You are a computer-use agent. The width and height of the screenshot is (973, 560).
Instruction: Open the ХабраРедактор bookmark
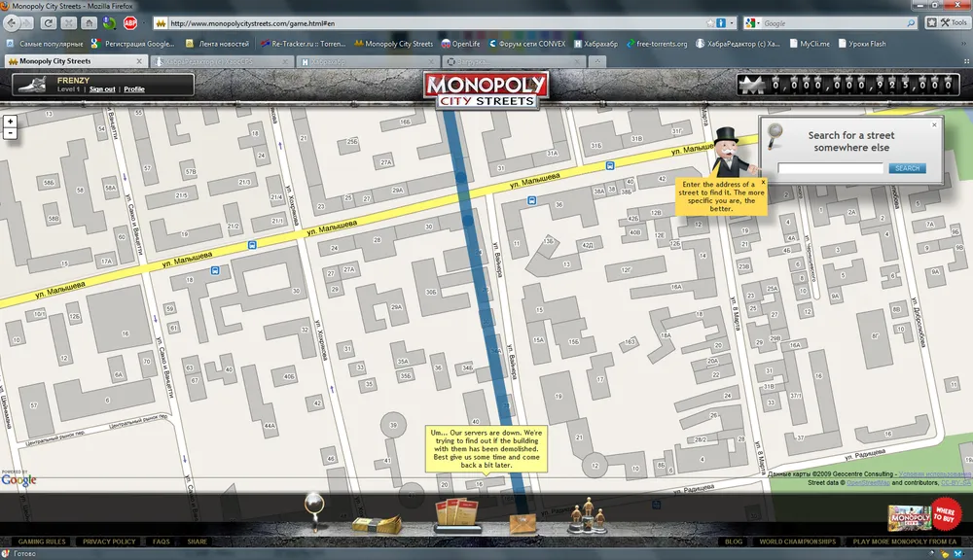pos(738,44)
